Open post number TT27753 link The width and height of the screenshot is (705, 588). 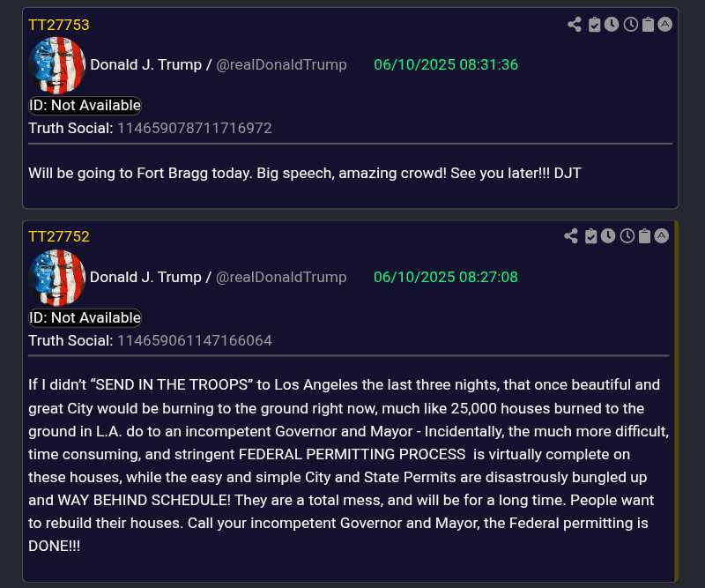tap(59, 25)
